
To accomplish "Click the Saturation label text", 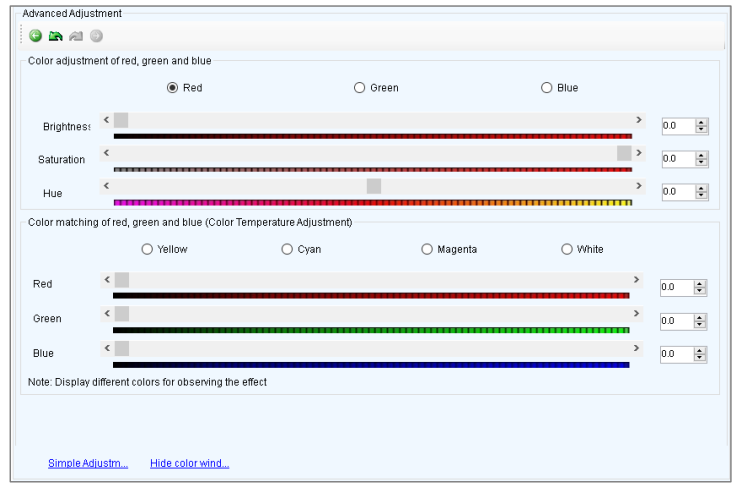I will click(x=61, y=160).
